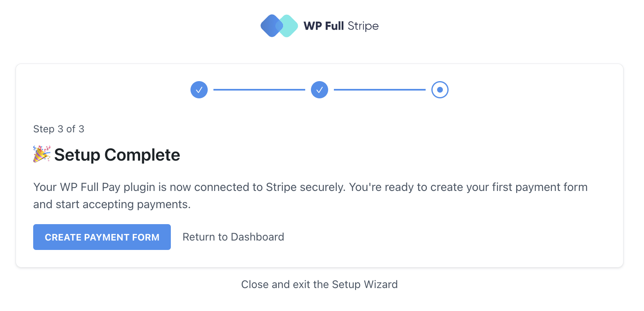
Task: Click the overlapping center of the logo diamonds
Action: click(x=279, y=26)
